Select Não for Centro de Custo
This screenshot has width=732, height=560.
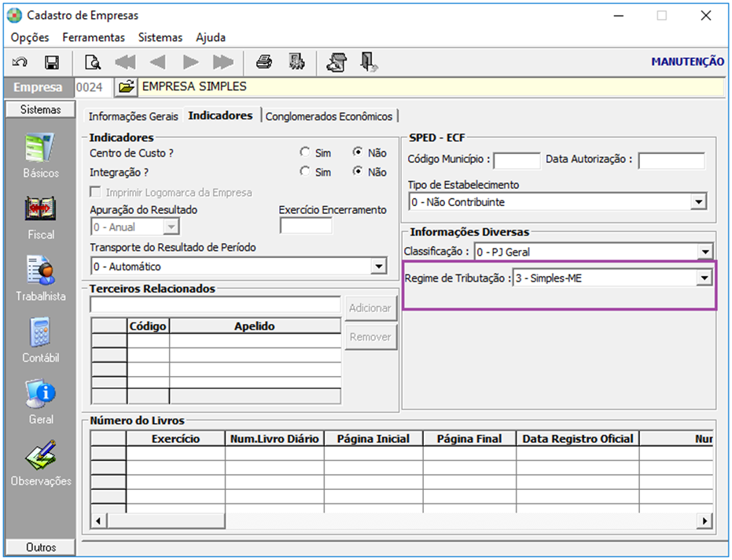[358, 153]
